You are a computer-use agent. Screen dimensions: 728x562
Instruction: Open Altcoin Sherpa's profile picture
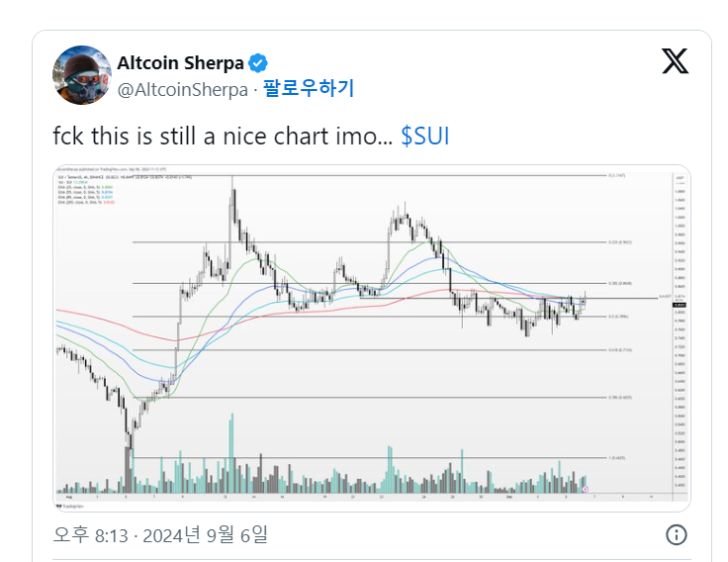pos(81,75)
